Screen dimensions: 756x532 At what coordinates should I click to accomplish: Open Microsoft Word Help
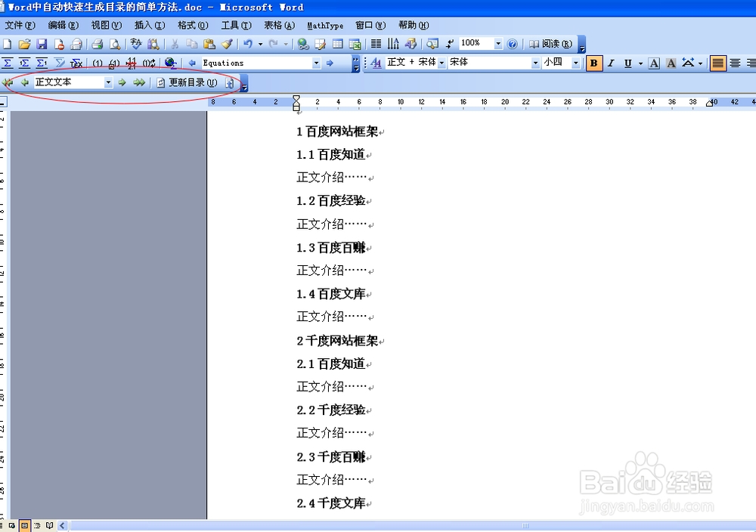tap(513, 45)
